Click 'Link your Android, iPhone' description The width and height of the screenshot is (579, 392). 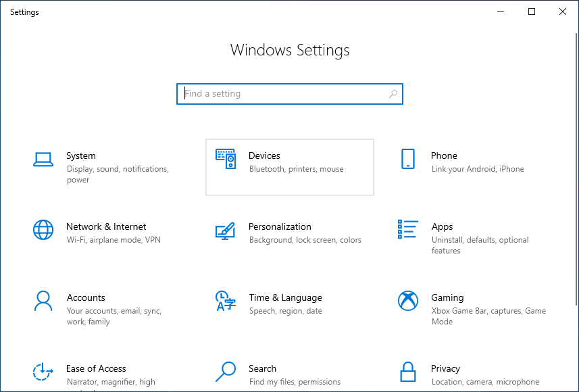pos(478,169)
